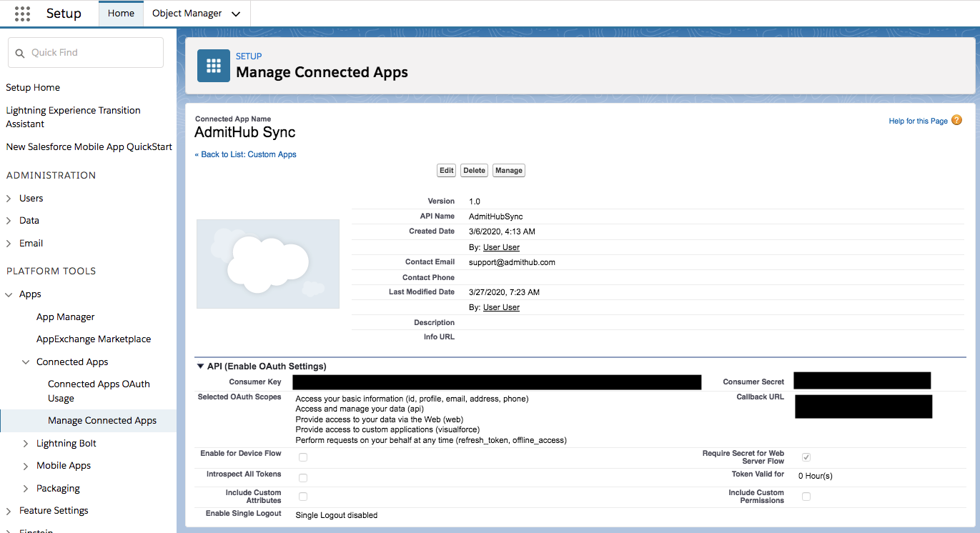
Task: Expand the Email section chevron
Action: click(x=9, y=244)
